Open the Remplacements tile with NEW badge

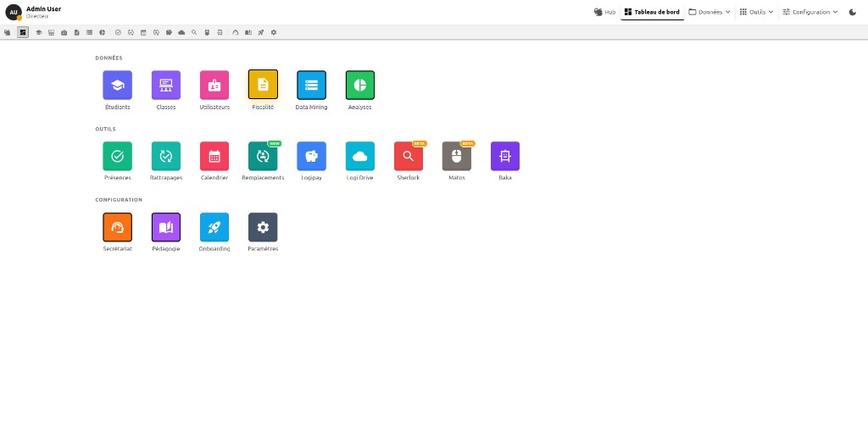263,156
